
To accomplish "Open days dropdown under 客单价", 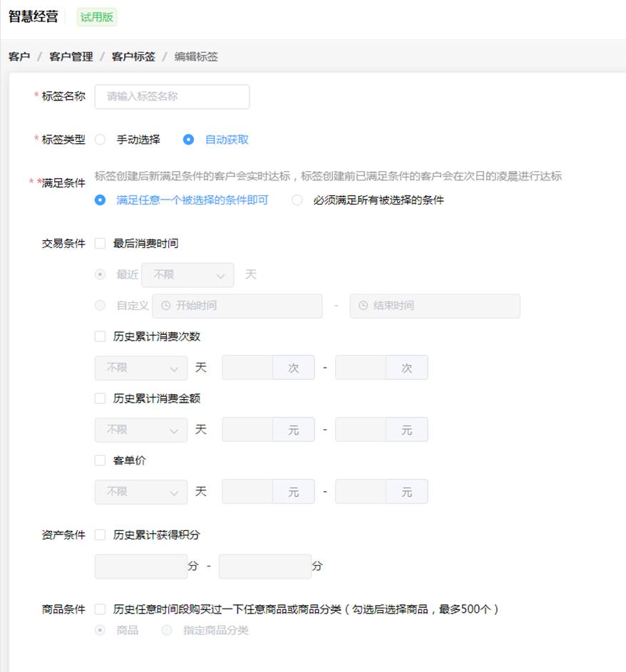I will click(141, 492).
